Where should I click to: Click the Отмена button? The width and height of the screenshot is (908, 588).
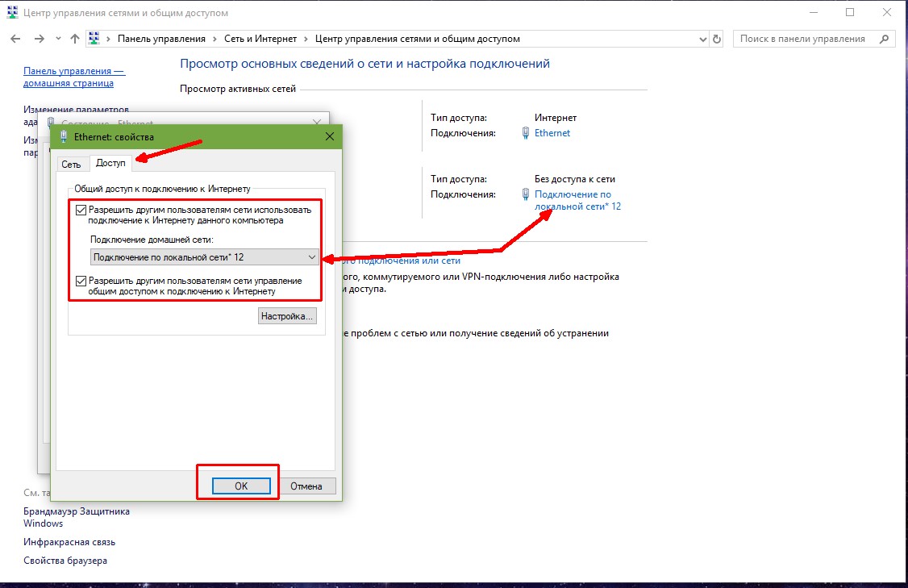coord(306,486)
